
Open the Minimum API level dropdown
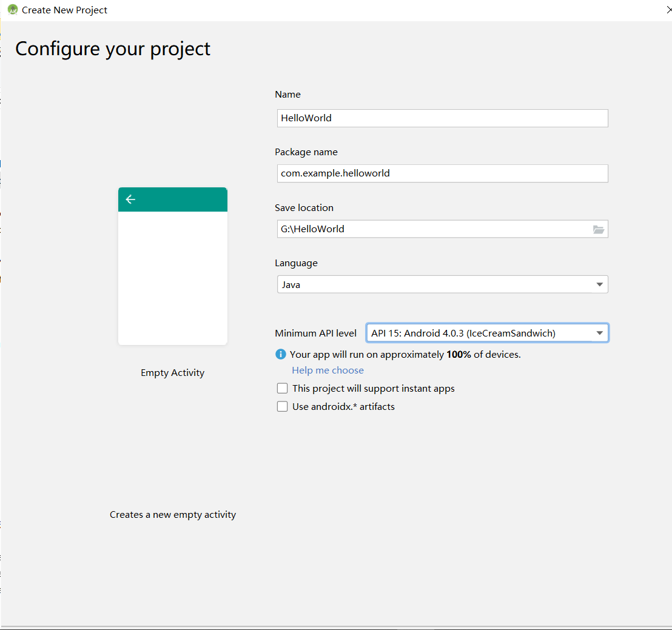[x=486, y=333]
